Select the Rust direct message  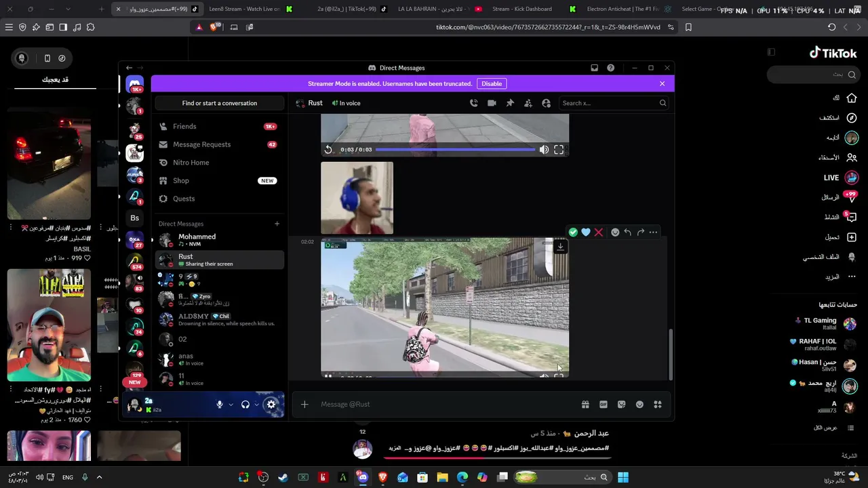220,260
